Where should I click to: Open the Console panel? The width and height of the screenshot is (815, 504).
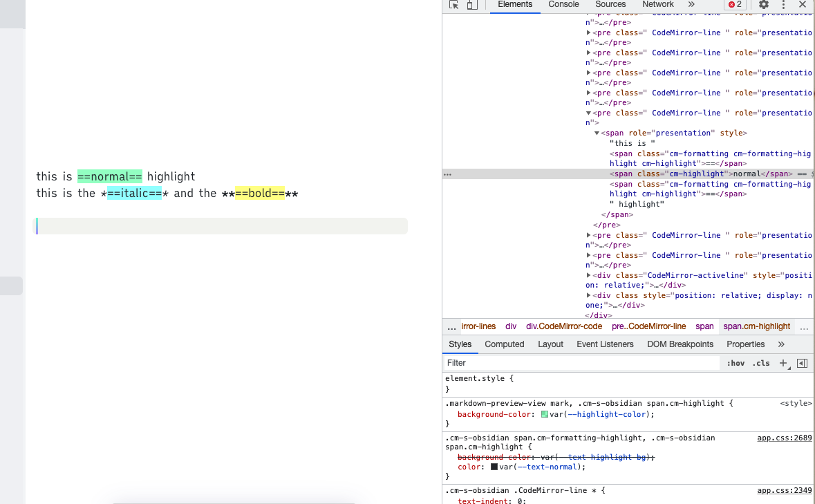[x=563, y=5]
